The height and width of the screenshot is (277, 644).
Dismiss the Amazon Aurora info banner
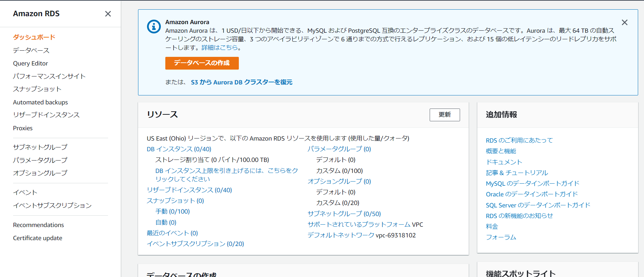[x=625, y=22]
